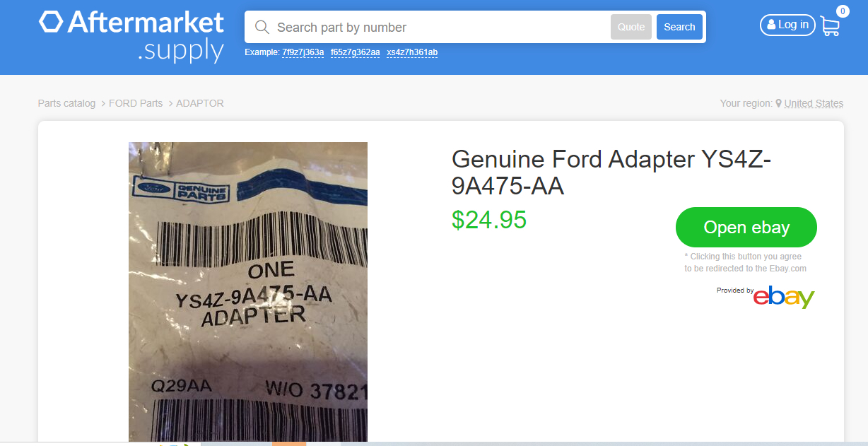Click the region location pin icon
This screenshot has height=446, width=868.
[x=778, y=103]
